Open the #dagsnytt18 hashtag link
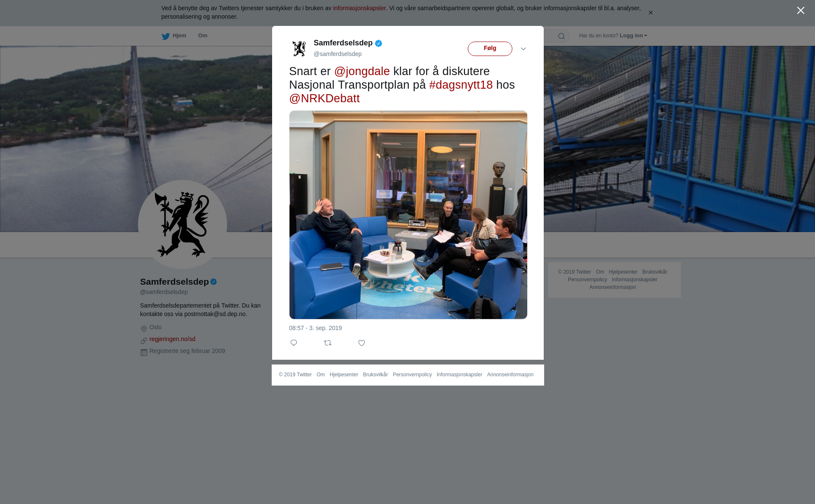Viewport: 815px width, 504px height. [461, 85]
